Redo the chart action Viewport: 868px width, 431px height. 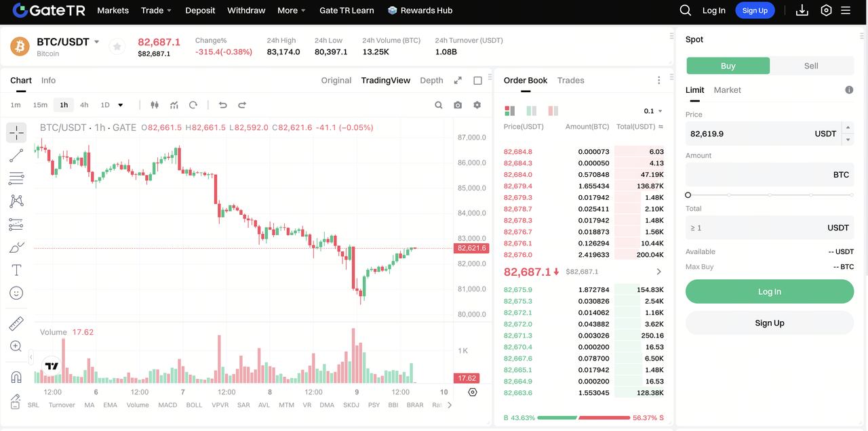242,105
